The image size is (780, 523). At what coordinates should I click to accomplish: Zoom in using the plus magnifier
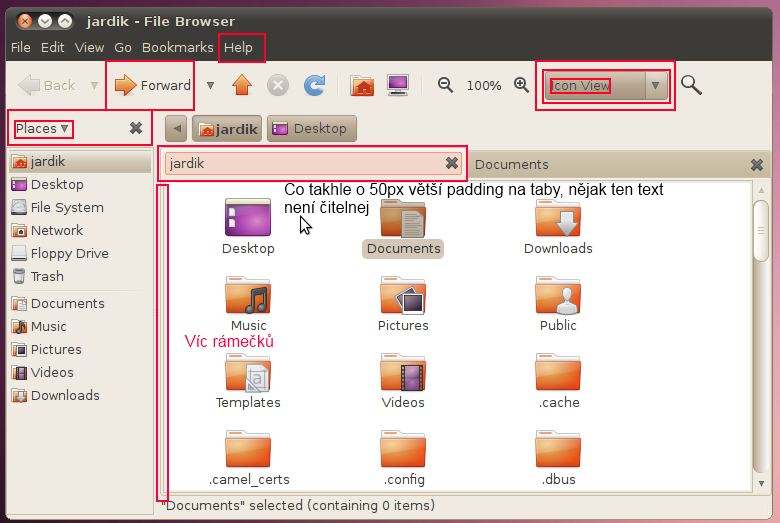[x=521, y=85]
